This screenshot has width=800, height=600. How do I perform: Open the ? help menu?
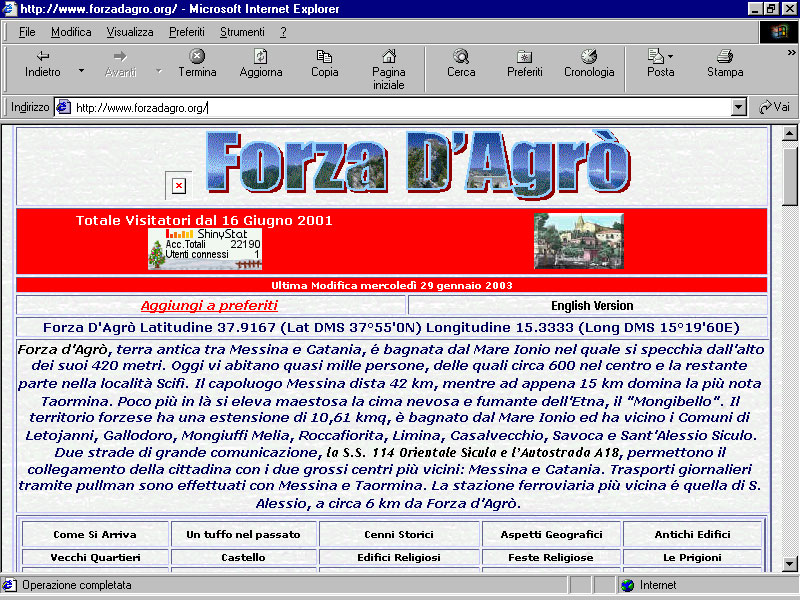tap(283, 32)
